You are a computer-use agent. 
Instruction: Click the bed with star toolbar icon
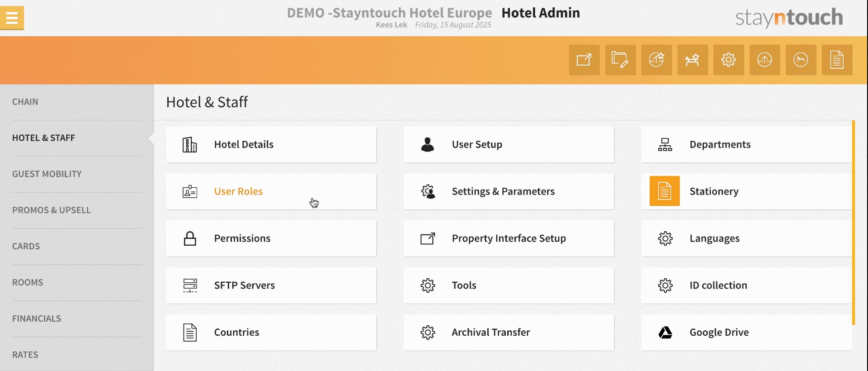693,60
